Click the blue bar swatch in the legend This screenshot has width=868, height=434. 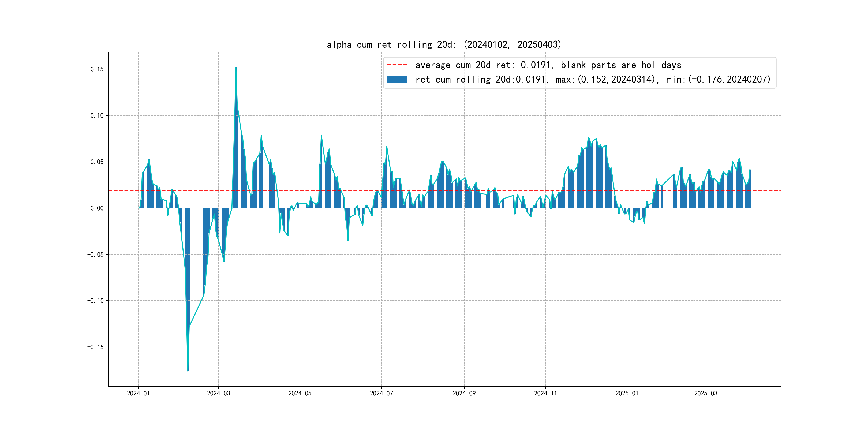[x=397, y=80]
